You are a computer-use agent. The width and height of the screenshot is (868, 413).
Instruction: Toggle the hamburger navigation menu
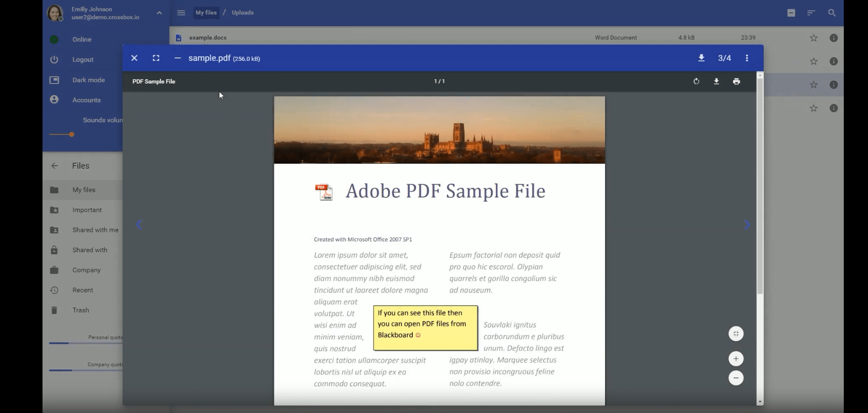[181, 13]
